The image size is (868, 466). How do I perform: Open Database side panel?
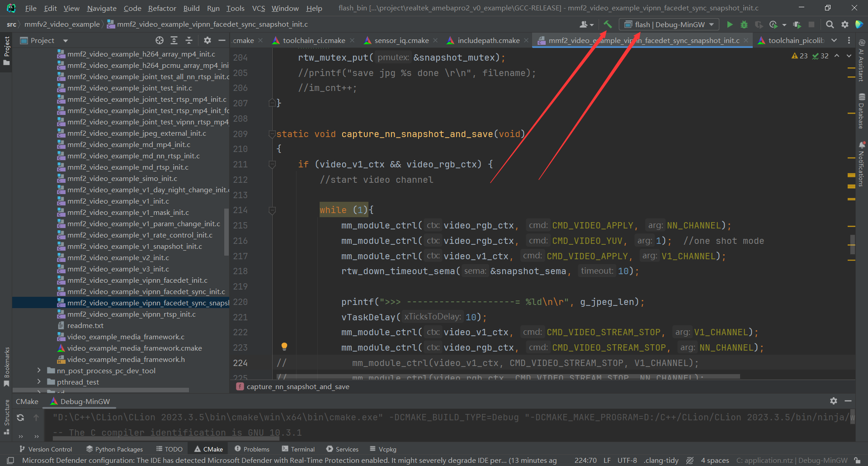pos(862,111)
